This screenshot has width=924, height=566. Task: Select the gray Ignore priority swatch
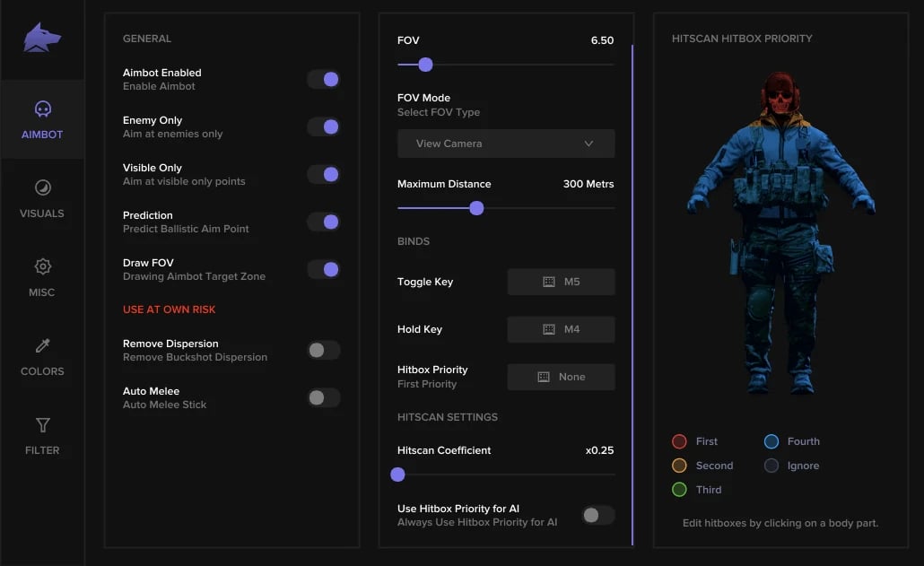tap(771, 466)
